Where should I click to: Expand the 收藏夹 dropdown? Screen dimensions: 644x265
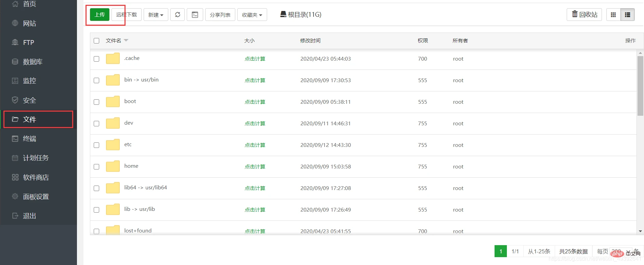(x=252, y=15)
